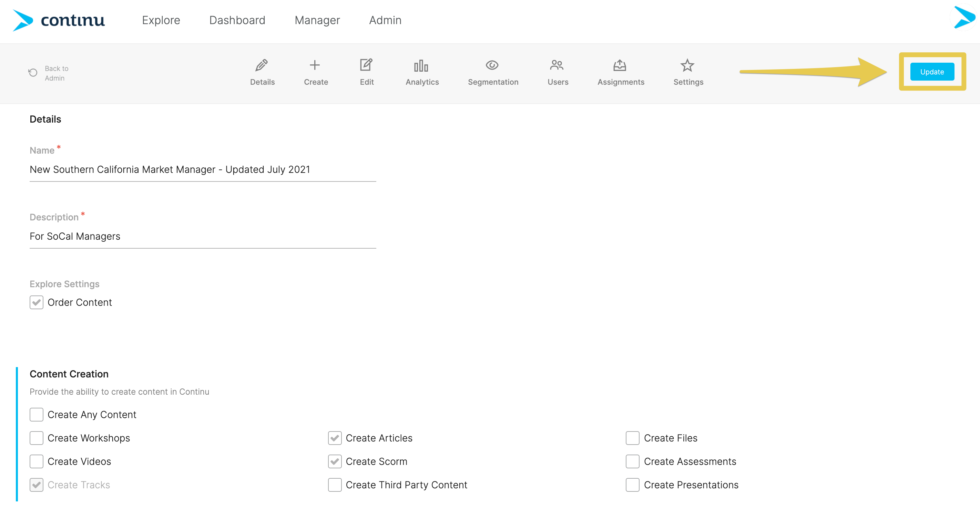The width and height of the screenshot is (980, 520).
Task: Click the Settings toolbar label
Action: pos(688,82)
